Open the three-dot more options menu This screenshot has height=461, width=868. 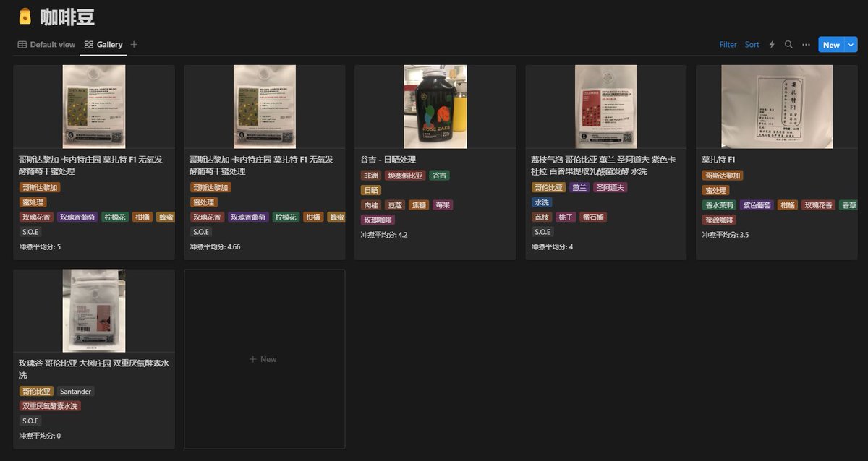(x=806, y=45)
